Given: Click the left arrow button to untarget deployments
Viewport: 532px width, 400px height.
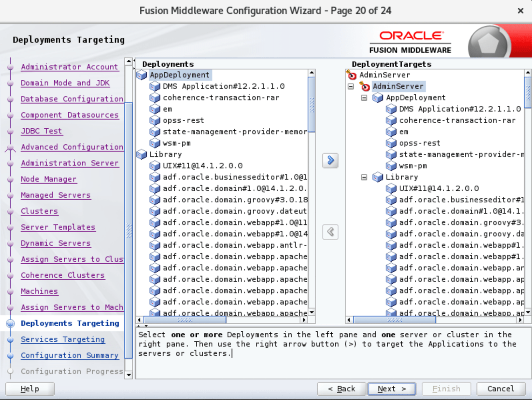Looking at the screenshot, I should [330, 232].
